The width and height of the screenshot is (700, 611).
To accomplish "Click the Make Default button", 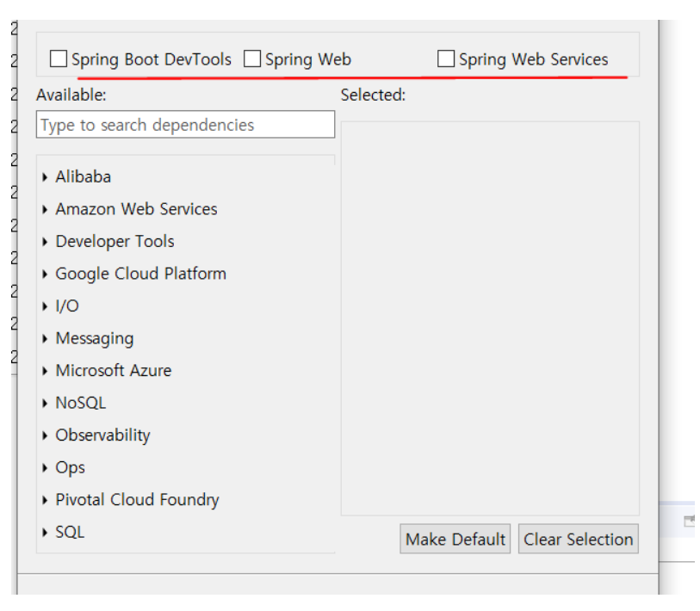I will [x=455, y=539].
